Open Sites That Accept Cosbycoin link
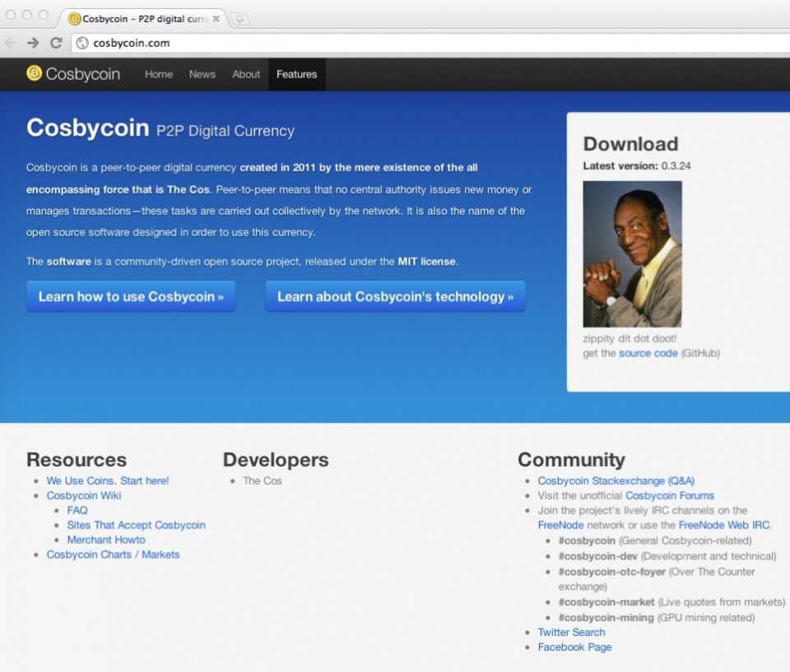This screenshot has width=790, height=672. (136, 525)
